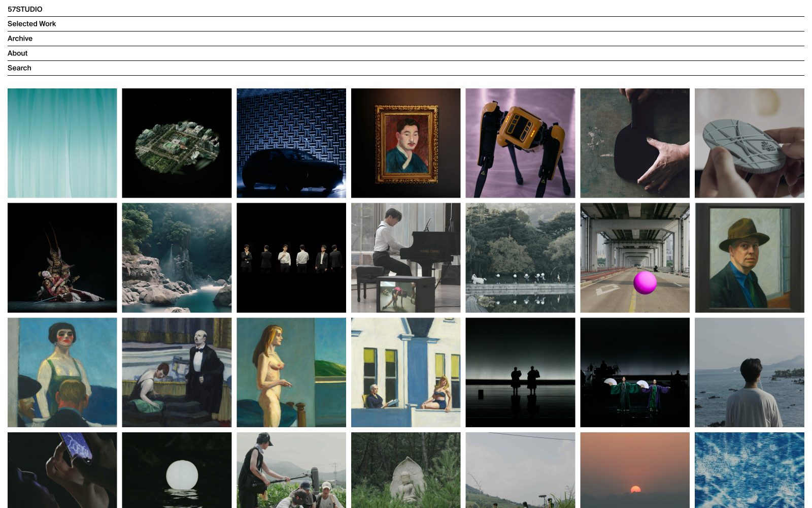The image size is (812, 508).
Task: Open the yellow robot dog thumbnail
Action: click(x=520, y=143)
